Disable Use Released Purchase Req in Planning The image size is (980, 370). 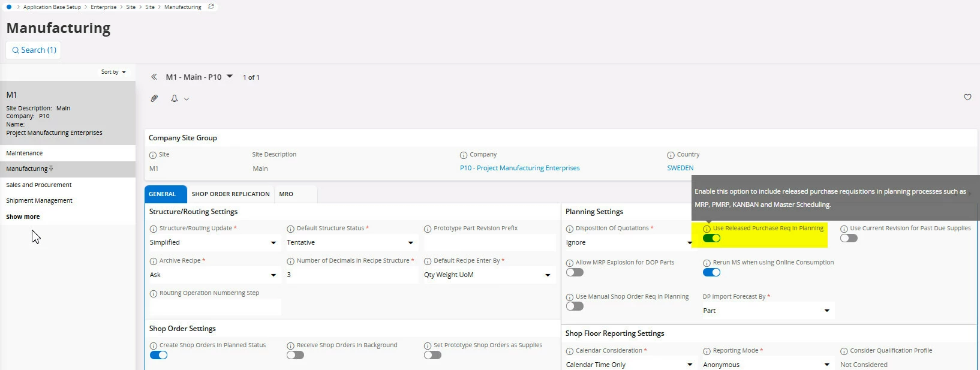(711, 238)
